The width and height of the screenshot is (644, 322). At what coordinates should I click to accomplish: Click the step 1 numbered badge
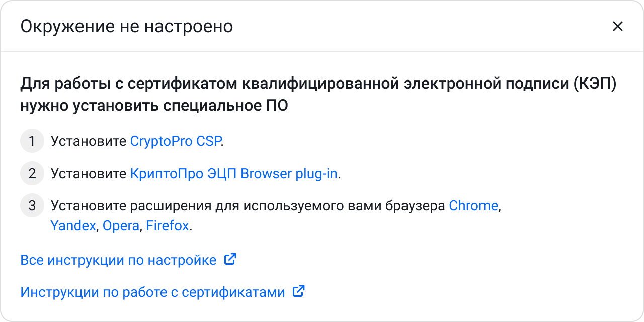[x=32, y=141]
